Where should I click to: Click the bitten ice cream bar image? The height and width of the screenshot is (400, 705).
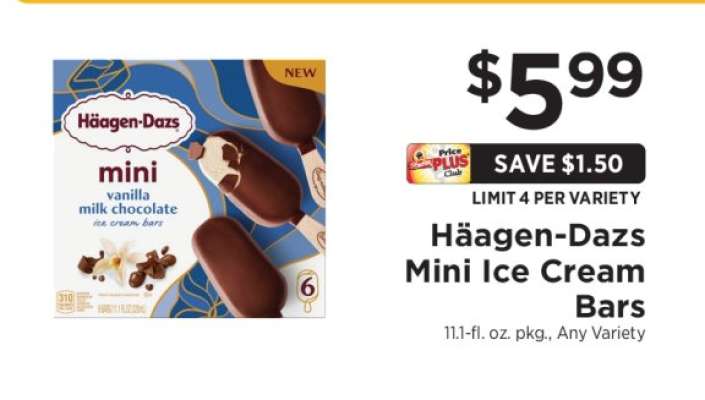click(254, 180)
